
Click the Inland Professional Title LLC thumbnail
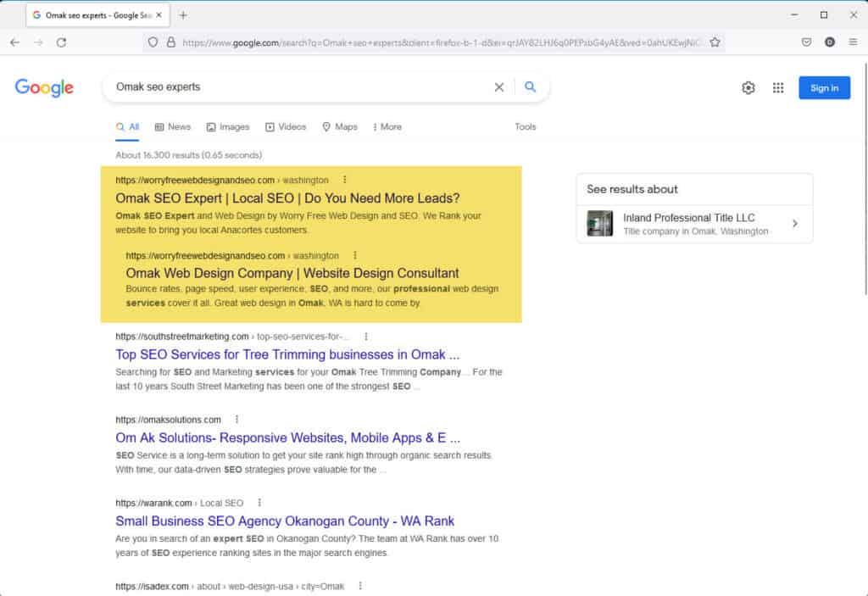(599, 224)
